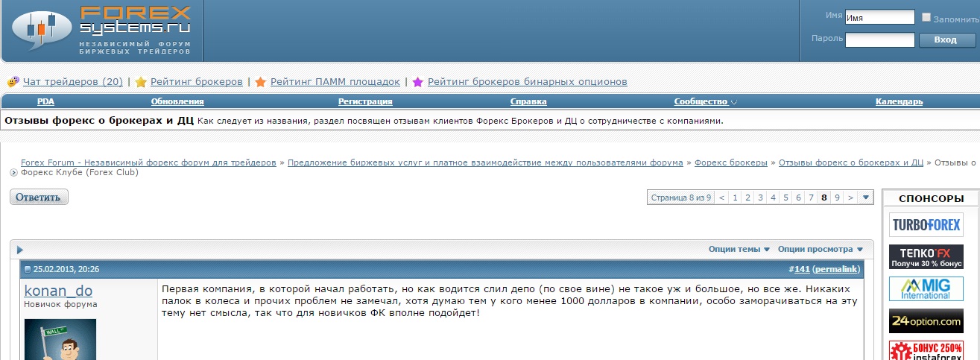Open the Справка menu item

pos(528,101)
